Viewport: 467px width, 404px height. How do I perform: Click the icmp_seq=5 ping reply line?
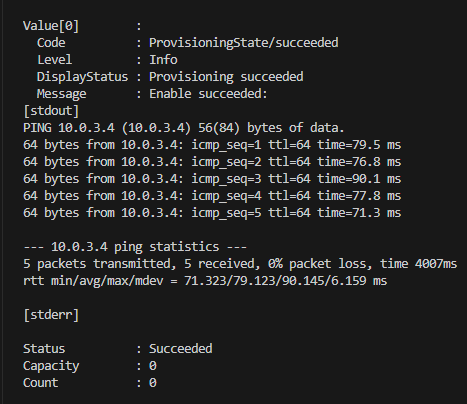(x=212, y=213)
